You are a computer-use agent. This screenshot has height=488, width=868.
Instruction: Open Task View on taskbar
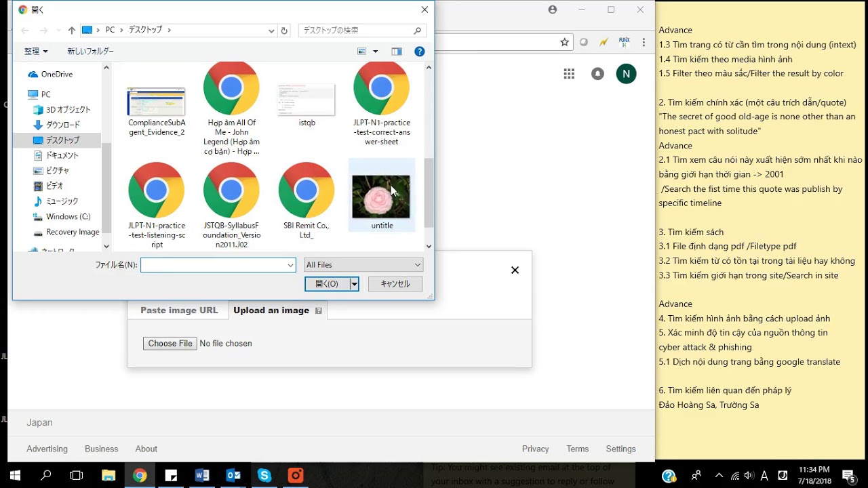point(77,475)
